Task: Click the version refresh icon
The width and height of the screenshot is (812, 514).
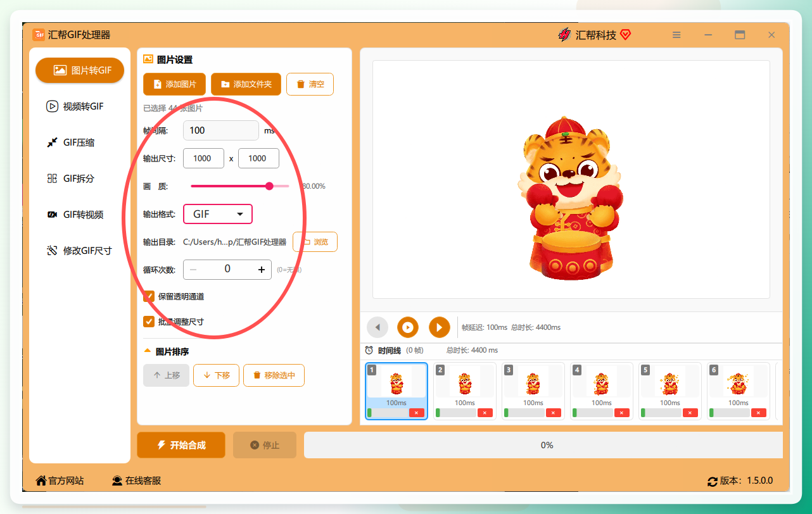Action: pyautogui.click(x=713, y=481)
